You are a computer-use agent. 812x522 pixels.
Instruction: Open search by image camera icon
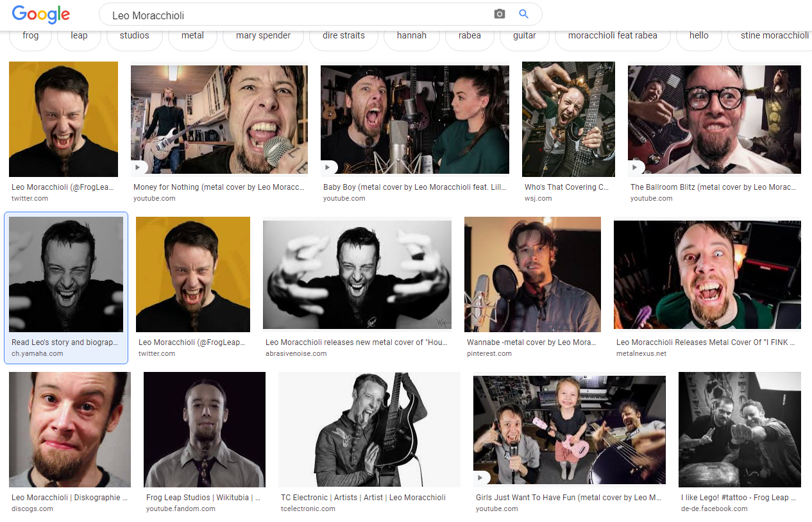point(500,14)
